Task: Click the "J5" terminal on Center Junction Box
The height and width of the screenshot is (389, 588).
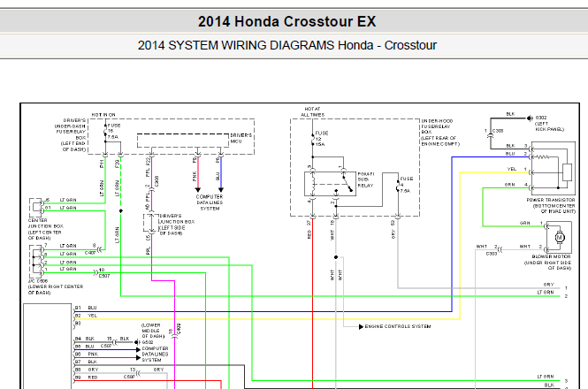Action: click(x=47, y=200)
